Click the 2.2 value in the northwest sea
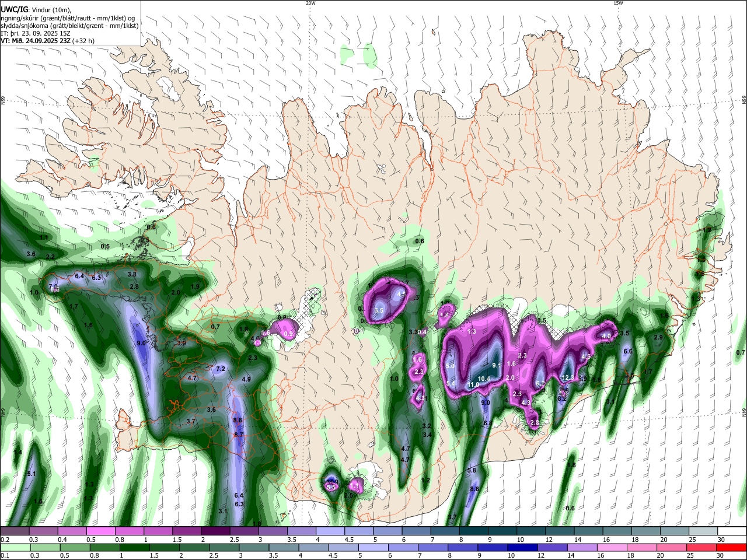Image resolution: width=747 pixels, height=560 pixels. 50,257
